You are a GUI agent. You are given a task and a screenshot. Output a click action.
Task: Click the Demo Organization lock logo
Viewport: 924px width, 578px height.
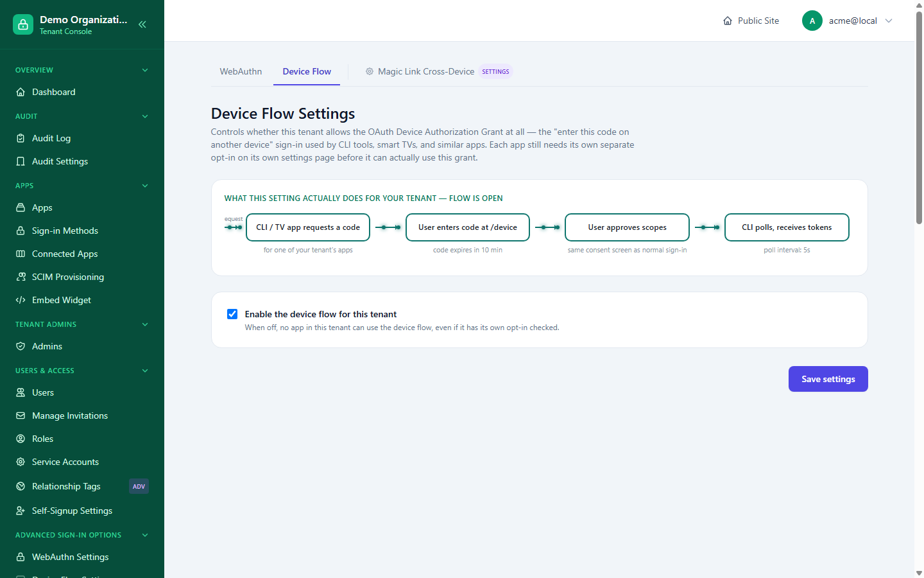tap(23, 24)
